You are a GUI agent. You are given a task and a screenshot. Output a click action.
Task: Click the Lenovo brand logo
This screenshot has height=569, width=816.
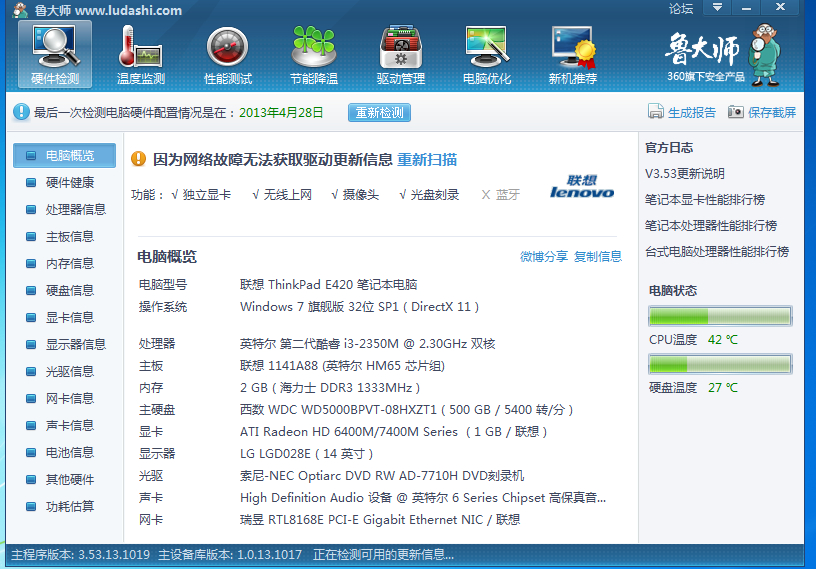(x=582, y=186)
